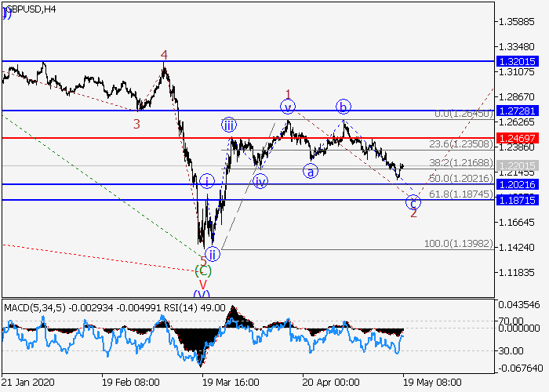
Task: Click the 20 Apr 00:00 time axis label
Action: (331, 384)
